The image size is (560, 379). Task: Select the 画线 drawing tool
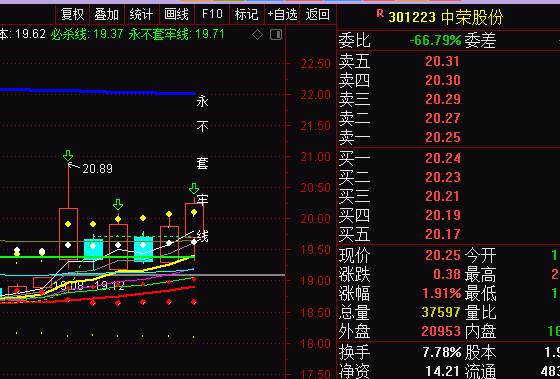[x=176, y=15]
